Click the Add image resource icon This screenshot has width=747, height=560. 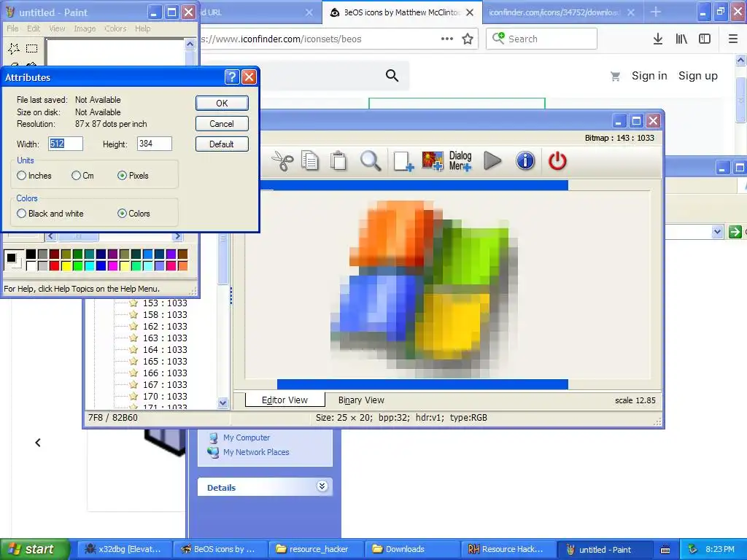pyautogui.click(x=433, y=161)
